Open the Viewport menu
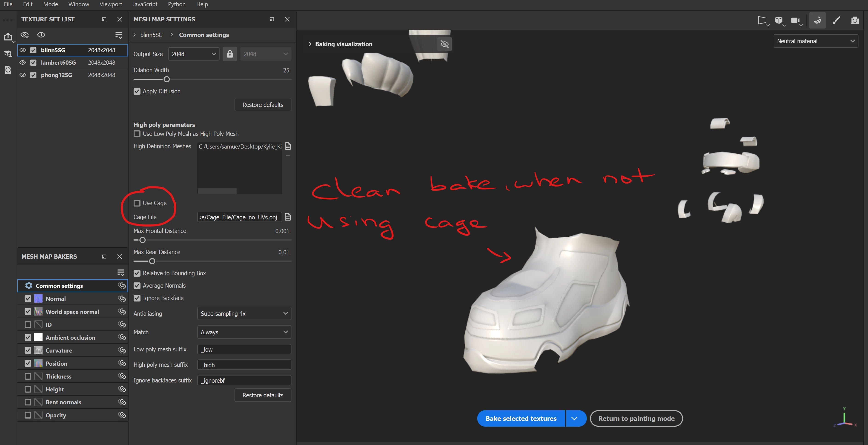The image size is (868, 445). (x=111, y=4)
